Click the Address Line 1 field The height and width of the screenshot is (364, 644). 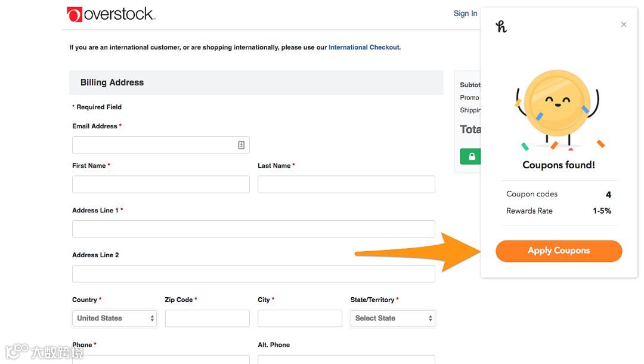pyautogui.click(x=253, y=229)
